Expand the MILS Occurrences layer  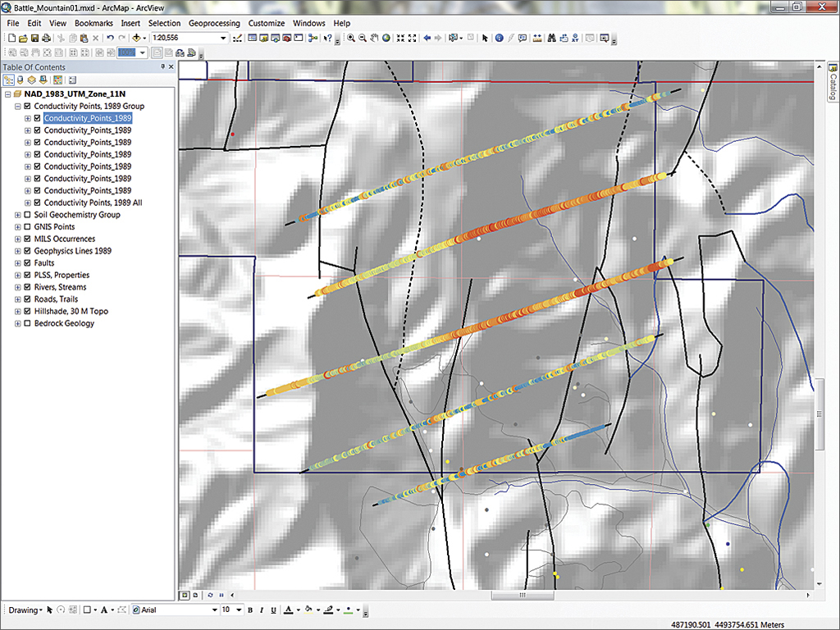pos(17,239)
